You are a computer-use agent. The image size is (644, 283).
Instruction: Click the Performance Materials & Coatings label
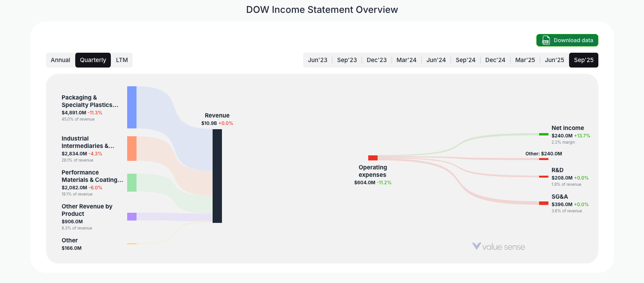point(92,176)
